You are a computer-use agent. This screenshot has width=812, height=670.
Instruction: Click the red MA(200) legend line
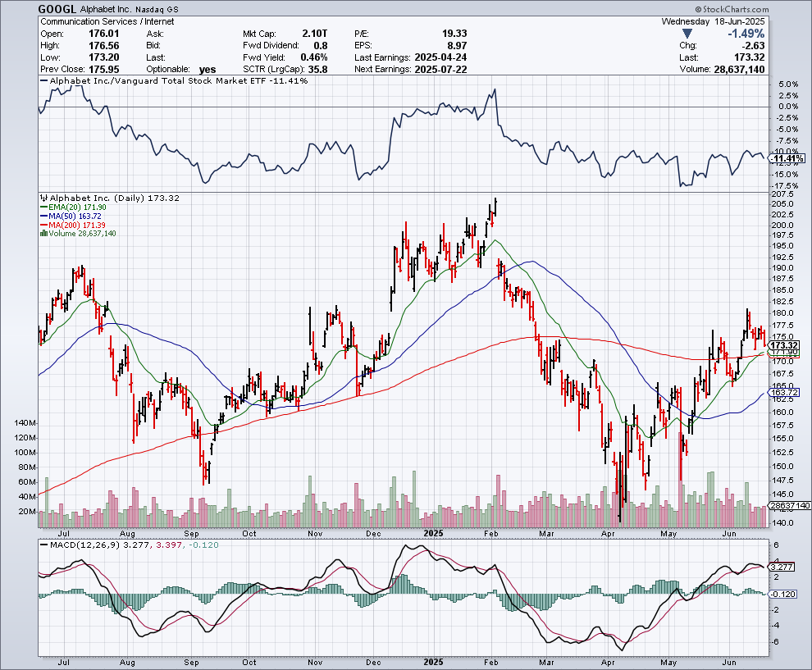(x=44, y=225)
